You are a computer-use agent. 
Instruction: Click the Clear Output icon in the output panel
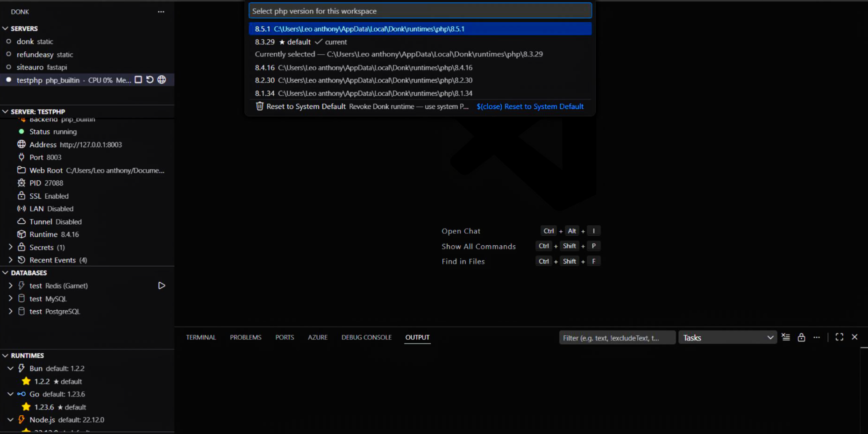tap(785, 337)
